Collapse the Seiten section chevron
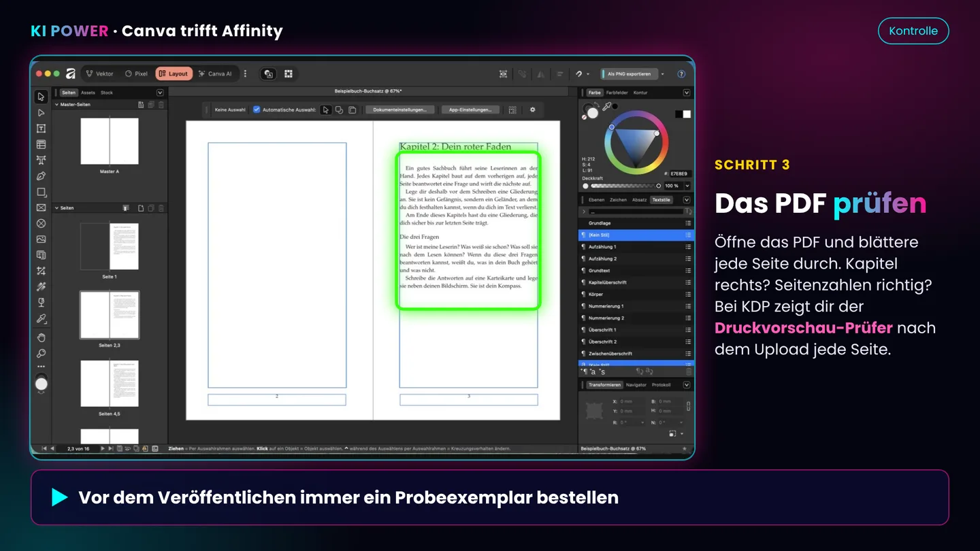This screenshot has width=980, height=551. 56,208
